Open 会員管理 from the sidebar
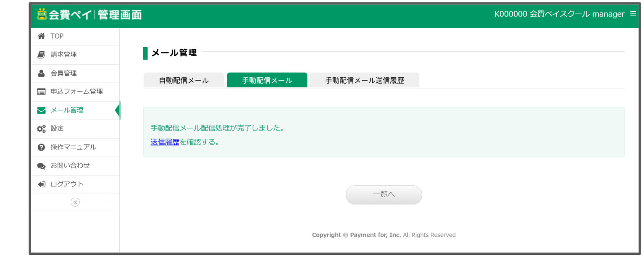This screenshot has height=257, width=644. coord(75,73)
